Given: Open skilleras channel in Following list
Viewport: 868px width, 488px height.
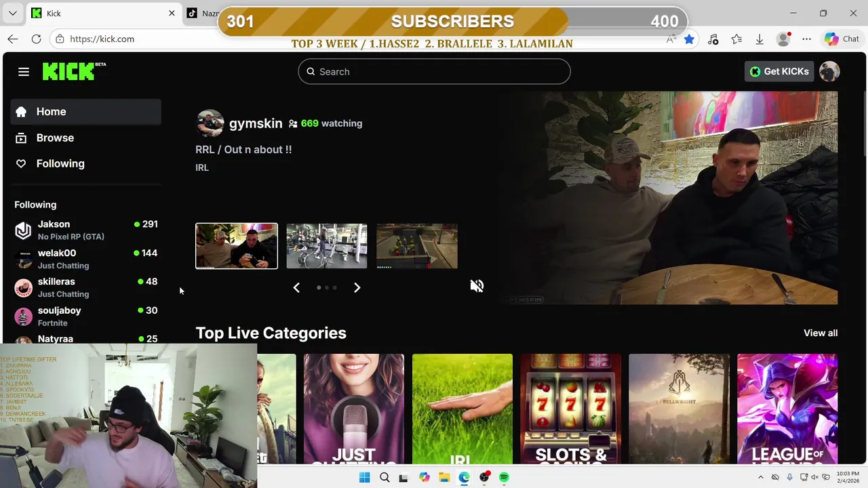Looking at the screenshot, I should pos(85,287).
